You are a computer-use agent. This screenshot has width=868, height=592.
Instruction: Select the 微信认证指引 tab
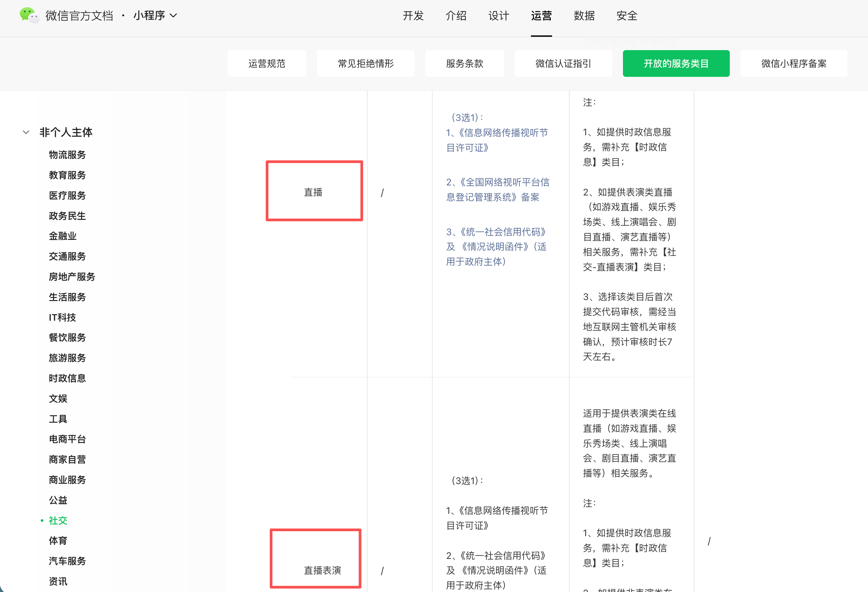point(563,63)
